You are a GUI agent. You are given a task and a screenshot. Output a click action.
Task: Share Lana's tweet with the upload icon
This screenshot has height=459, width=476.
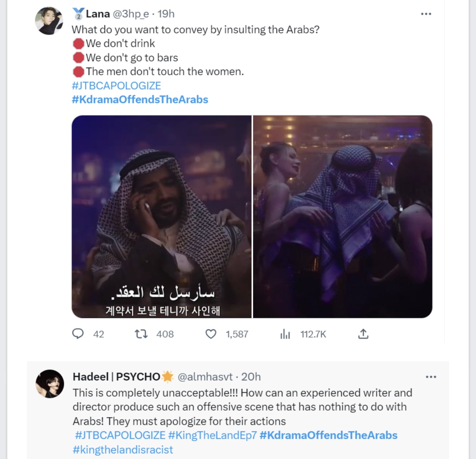pyautogui.click(x=363, y=334)
